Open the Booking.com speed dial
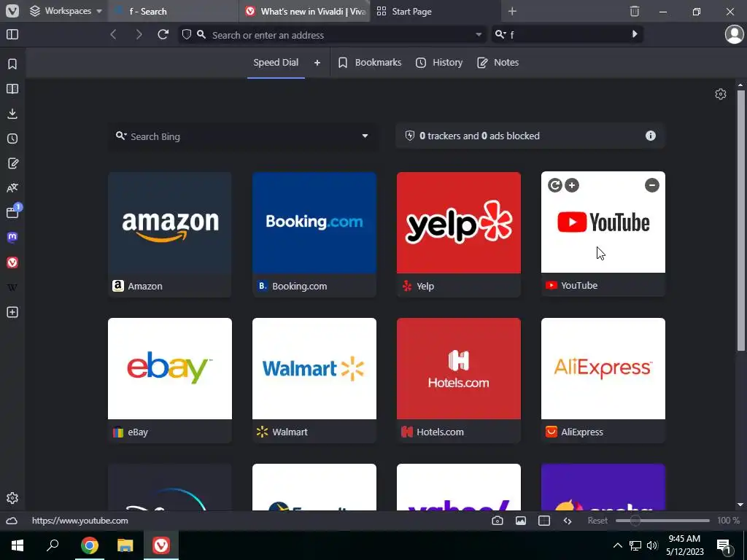Screen dimensions: 747x560 tap(314, 234)
